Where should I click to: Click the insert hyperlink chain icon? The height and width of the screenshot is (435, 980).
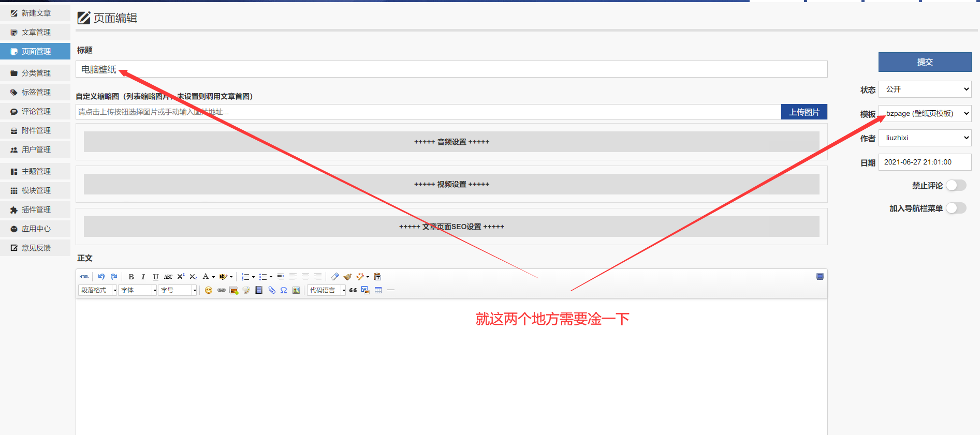tap(222, 290)
